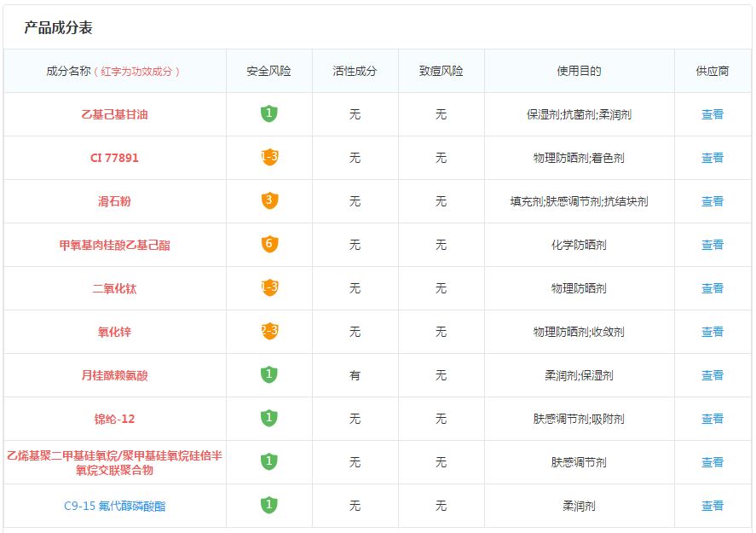Viewport: 756px width, 533px height.
Task: Click 有 in 月桂酰赖氨酸 活性成分 cell
Action: [355, 375]
